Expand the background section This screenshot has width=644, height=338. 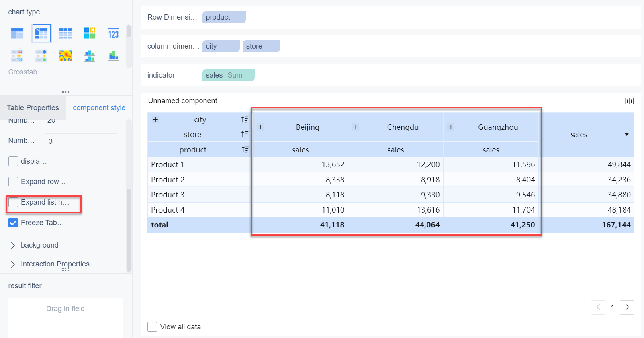point(13,246)
